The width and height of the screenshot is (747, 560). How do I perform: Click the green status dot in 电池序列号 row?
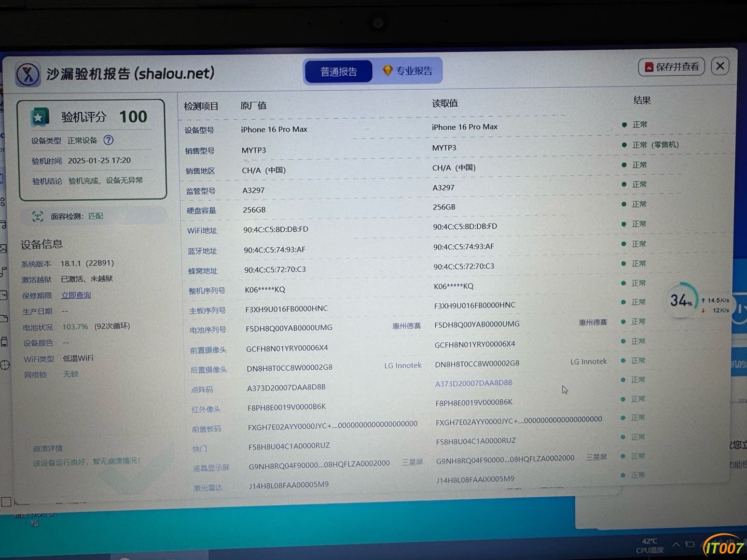[x=624, y=321]
